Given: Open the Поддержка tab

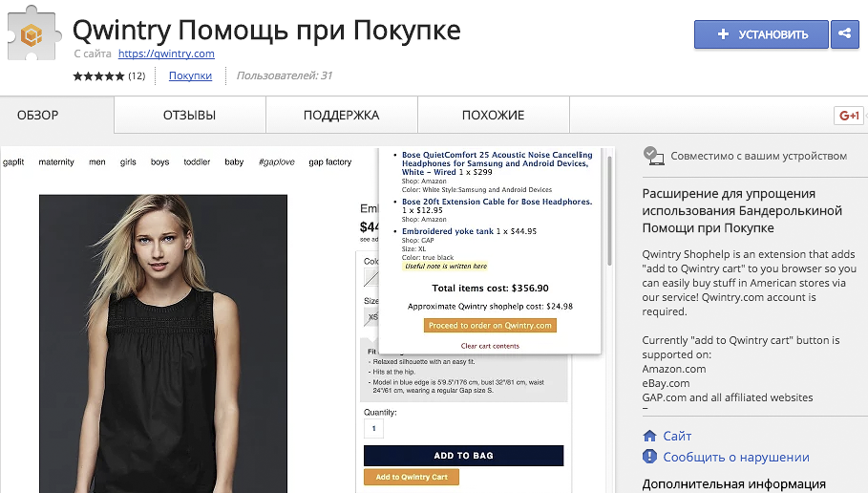Looking at the screenshot, I should [x=341, y=116].
